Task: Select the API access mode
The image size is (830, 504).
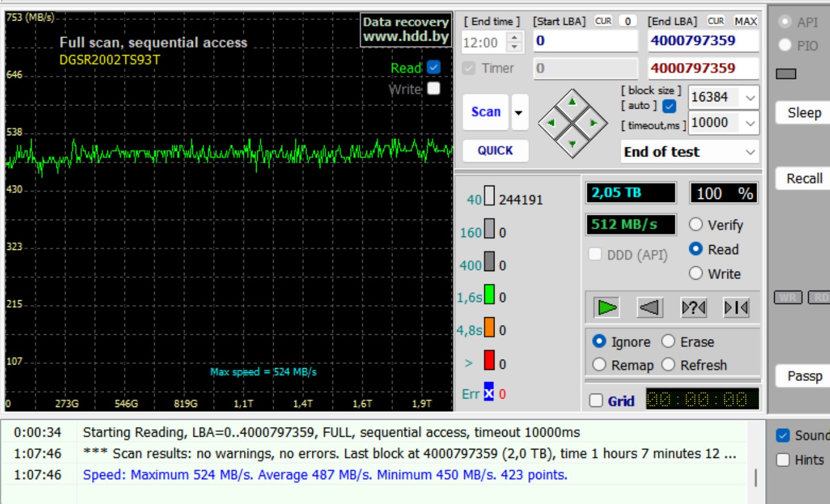Action: click(x=785, y=22)
